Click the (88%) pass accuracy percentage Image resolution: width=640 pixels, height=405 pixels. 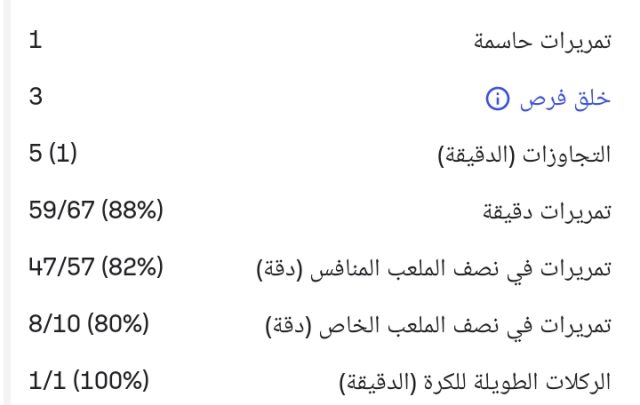click(133, 210)
